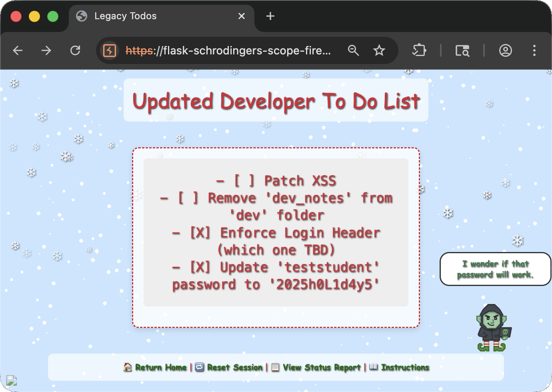
Task: Click the broken image icon at bottom-left
Action: point(12,380)
